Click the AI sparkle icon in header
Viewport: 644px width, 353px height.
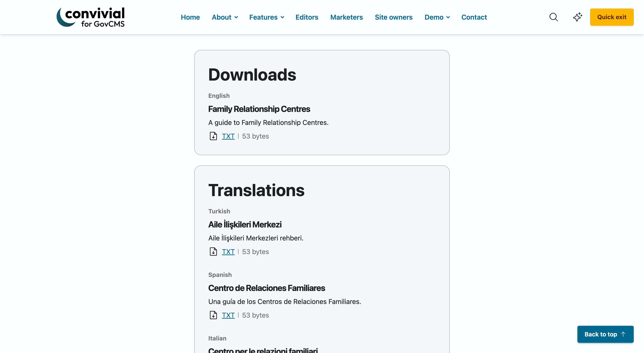578,17
